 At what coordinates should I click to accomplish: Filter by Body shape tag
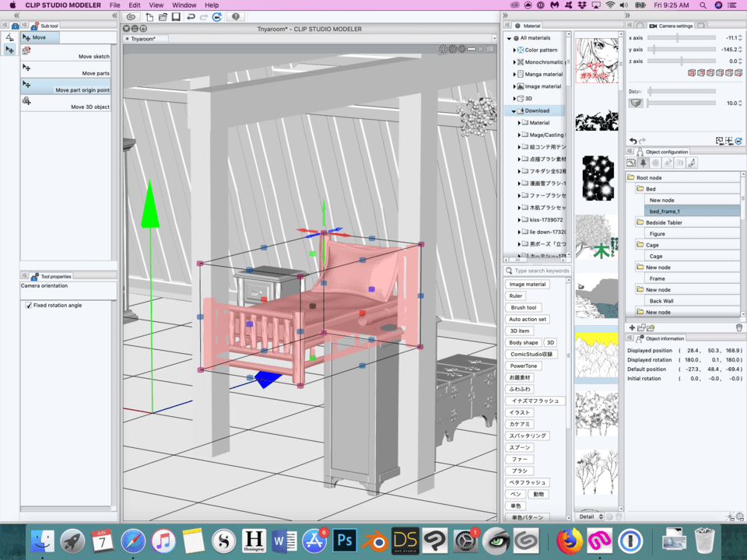(523, 342)
